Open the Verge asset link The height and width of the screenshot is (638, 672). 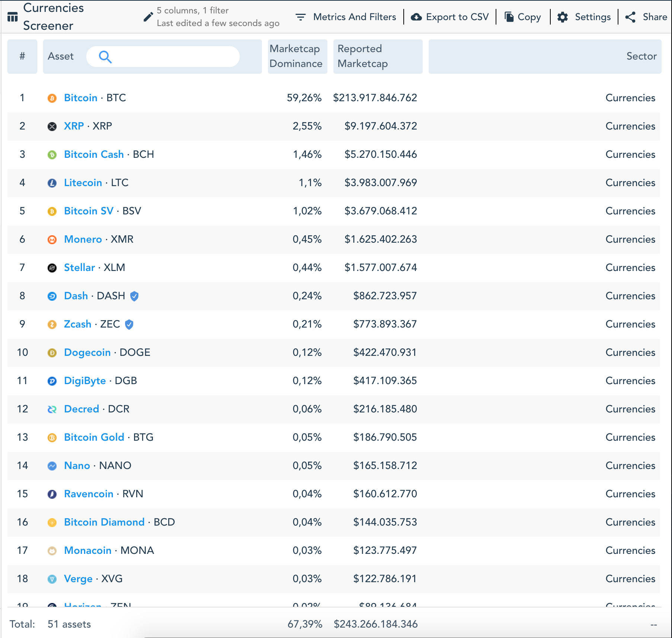[78, 579]
